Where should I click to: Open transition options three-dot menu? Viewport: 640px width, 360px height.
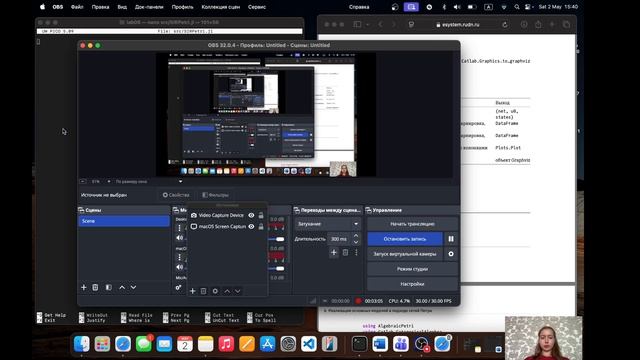[x=356, y=253]
